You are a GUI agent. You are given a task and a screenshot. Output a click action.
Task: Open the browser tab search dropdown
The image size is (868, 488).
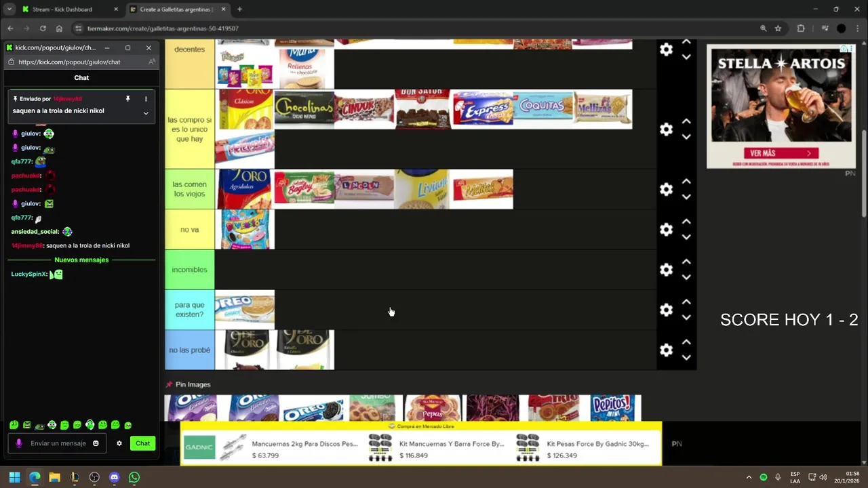tap(9, 9)
